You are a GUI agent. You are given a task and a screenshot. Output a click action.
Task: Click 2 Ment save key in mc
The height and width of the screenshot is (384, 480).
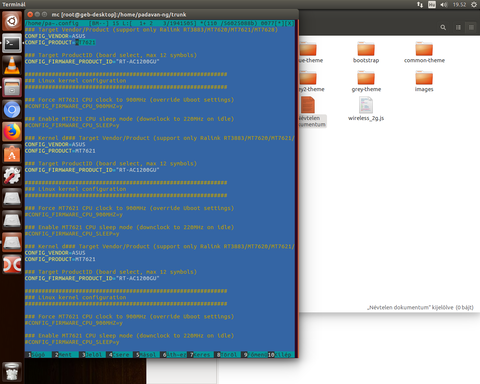(x=65, y=355)
